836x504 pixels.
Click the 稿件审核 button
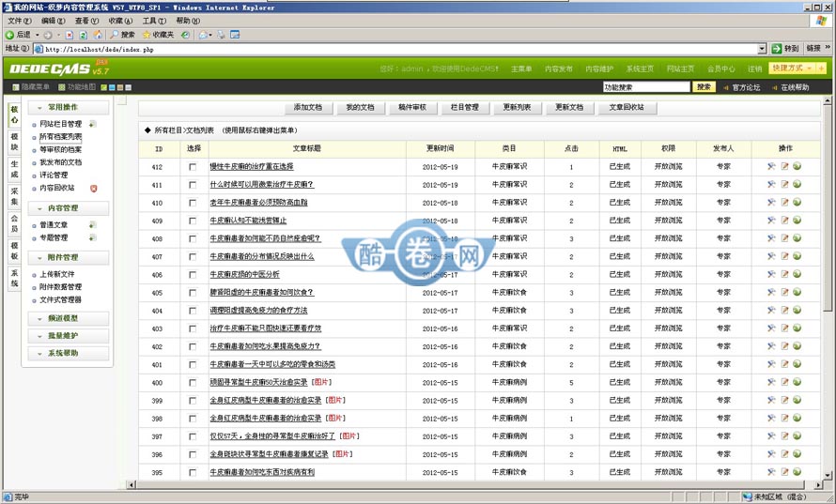[412, 108]
